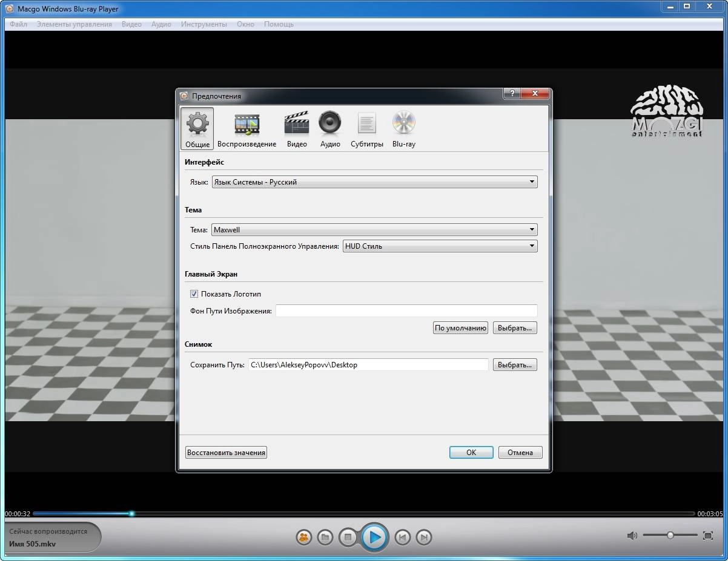
Task: Open the Окно menu
Action: pyautogui.click(x=245, y=24)
